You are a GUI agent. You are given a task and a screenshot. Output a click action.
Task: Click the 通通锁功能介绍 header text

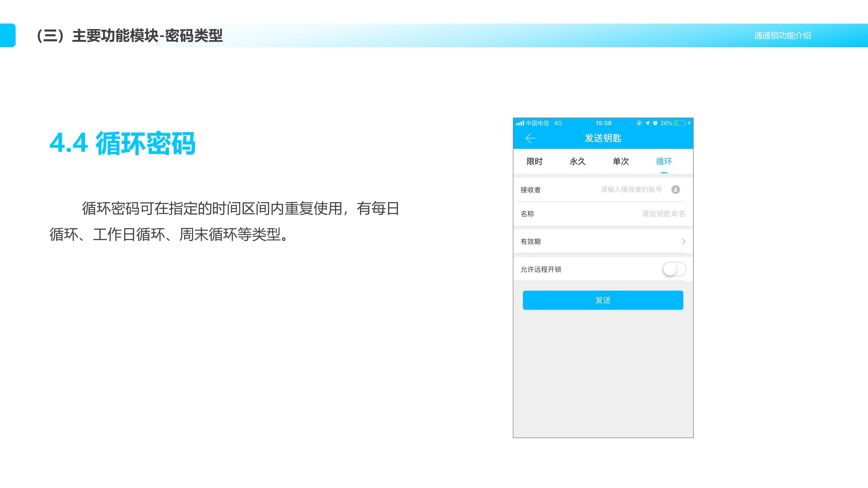click(782, 35)
